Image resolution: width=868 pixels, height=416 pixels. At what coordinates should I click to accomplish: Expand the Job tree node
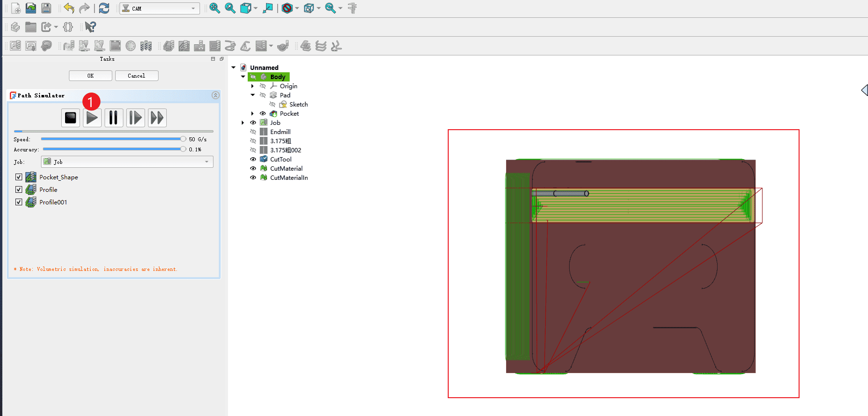point(243,122)
